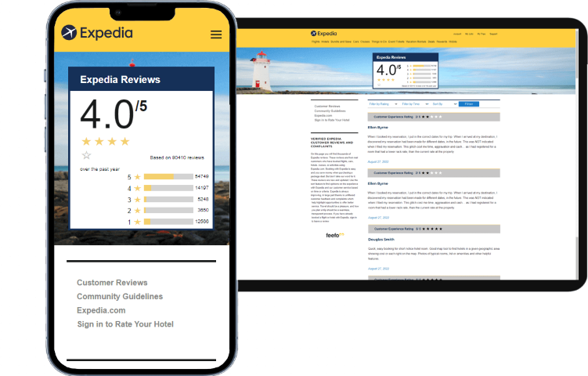
Task: Click reviewer name Douglas Smith on tablet
Action: point(381,240)
